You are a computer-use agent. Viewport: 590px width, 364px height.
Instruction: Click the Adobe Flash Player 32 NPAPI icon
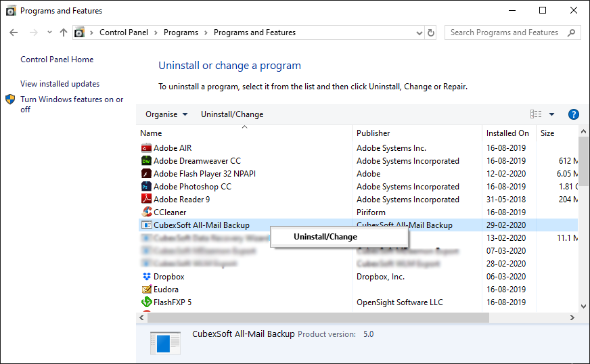pyautogui.click(x=146, y=173)
